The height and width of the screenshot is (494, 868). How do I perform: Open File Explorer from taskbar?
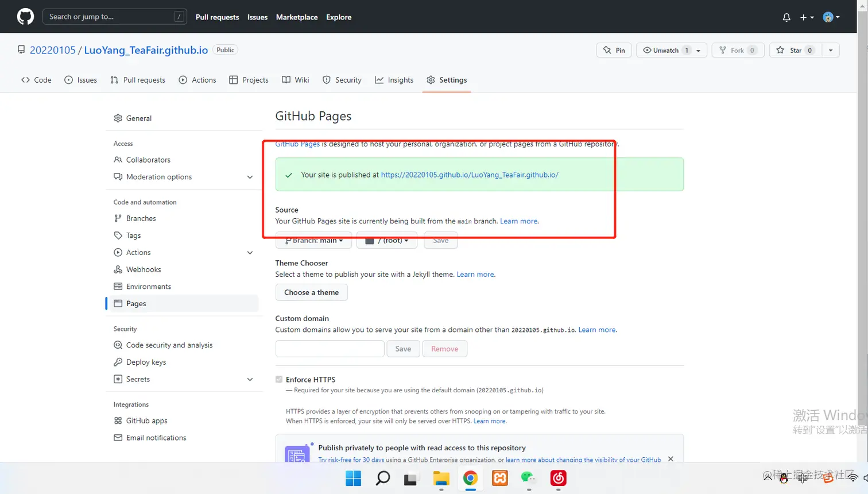pyautogui.click(x=441, y=478)
